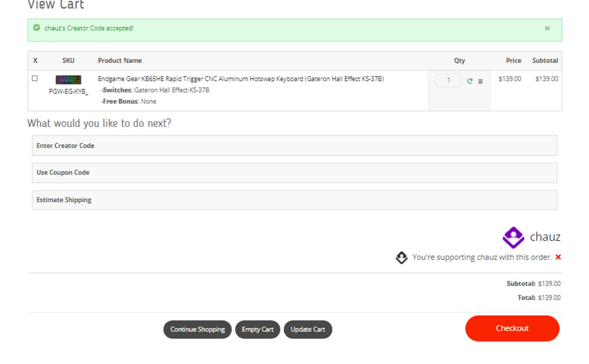The width and height of the screenshot is (589, 364).
Task: Click the black creator badge icon
Action: [x=401, y=258]
